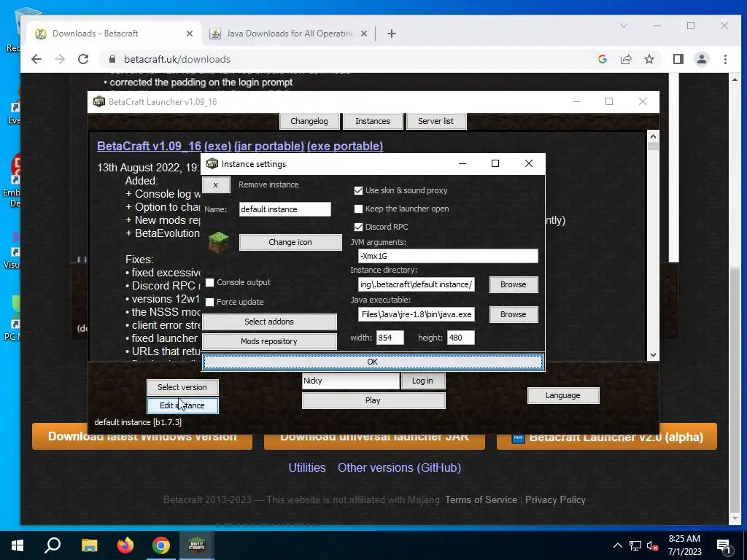Open File Explorer from taskbar
The image size is (747, 560).
pos(89,545)
